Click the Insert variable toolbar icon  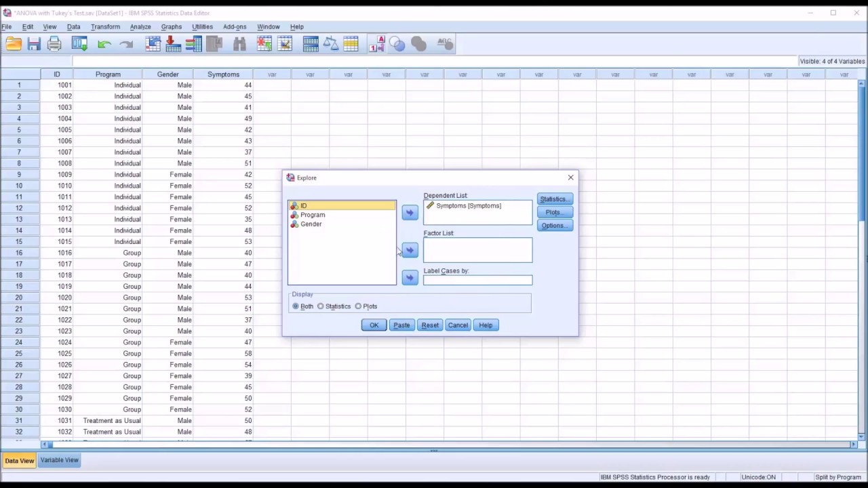click(285, 44)
